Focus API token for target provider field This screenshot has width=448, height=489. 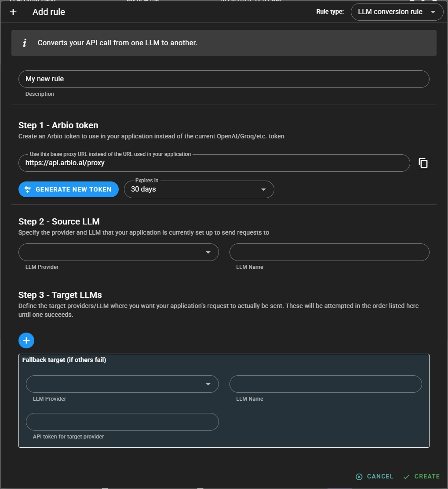[x=122, y=422]
